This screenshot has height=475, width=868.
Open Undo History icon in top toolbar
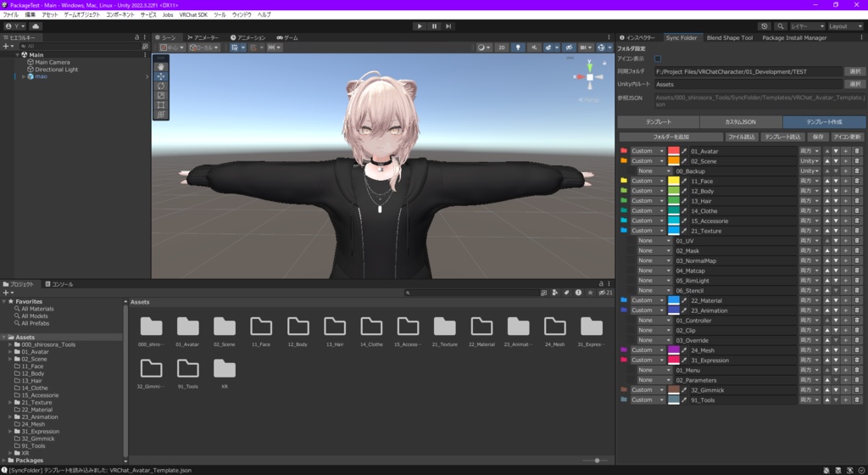(765, 26)
